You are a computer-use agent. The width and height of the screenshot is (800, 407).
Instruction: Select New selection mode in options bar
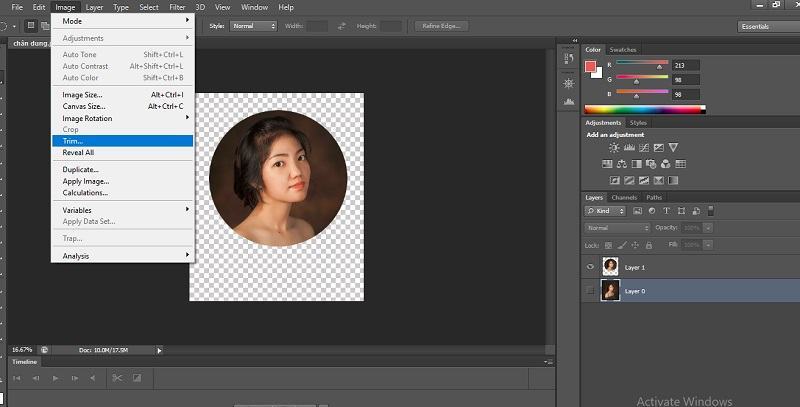31,26
